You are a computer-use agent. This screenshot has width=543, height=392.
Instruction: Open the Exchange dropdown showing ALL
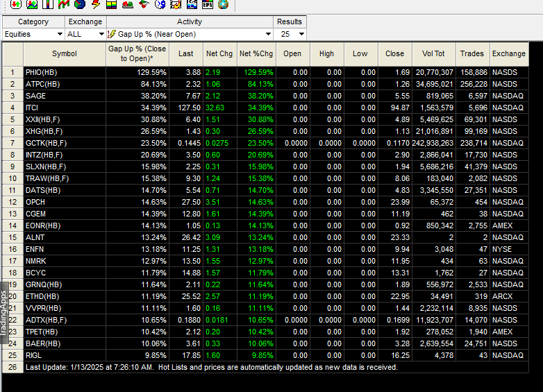(x=85, y=34)
